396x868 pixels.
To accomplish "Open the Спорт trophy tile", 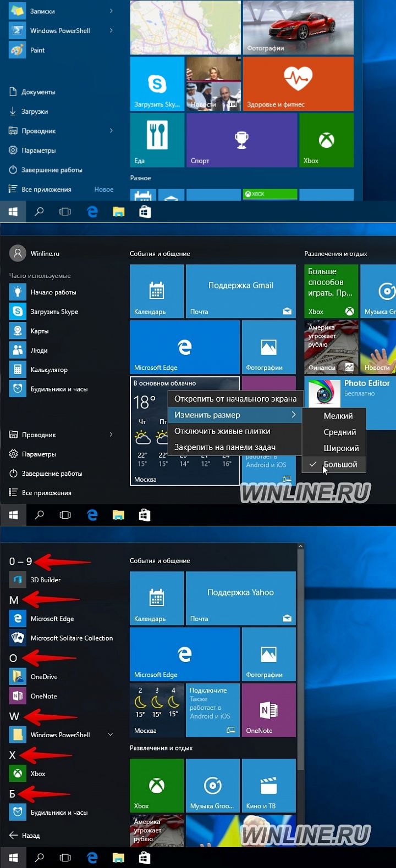I will point(241,140).
